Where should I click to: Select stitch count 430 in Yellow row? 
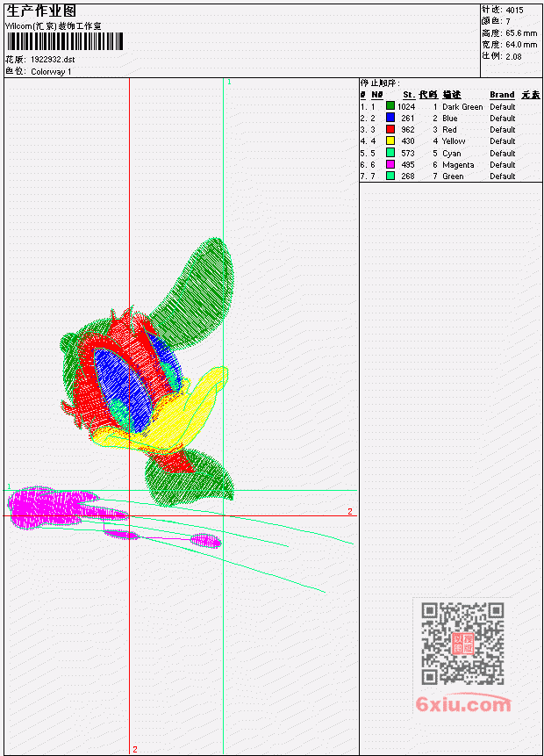408,141
